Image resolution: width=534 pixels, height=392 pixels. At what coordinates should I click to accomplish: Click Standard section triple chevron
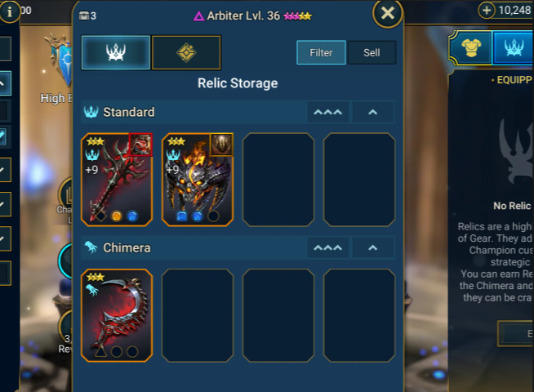coord(327,112)
